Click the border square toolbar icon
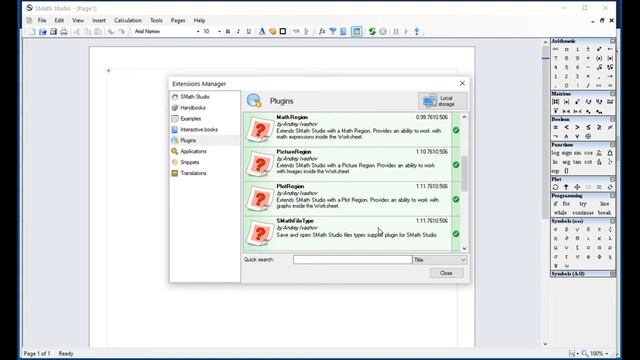This screenshot has height=360, width=640. click(282, 31)
